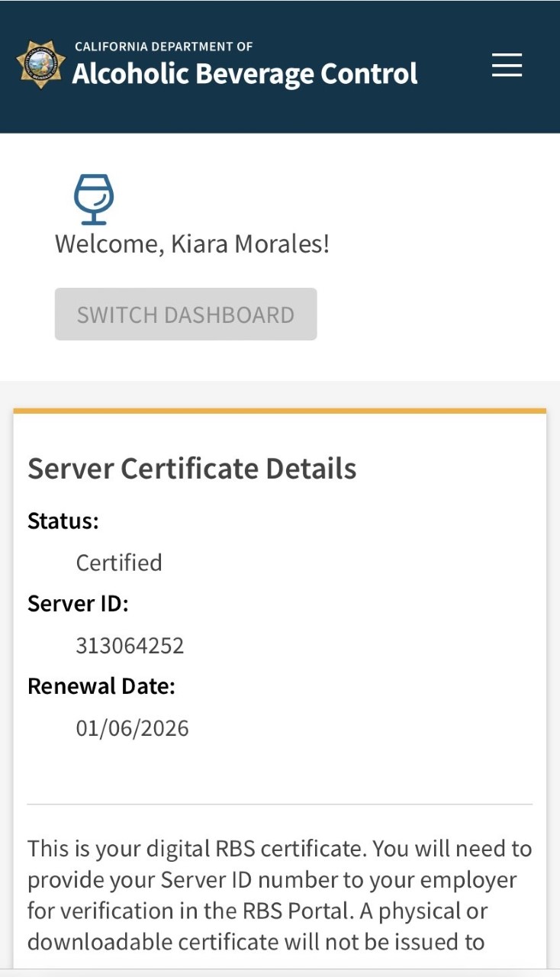The image size is (560, 977).
Task: Open the hamburger navigation menu
Action: (507, 65)
